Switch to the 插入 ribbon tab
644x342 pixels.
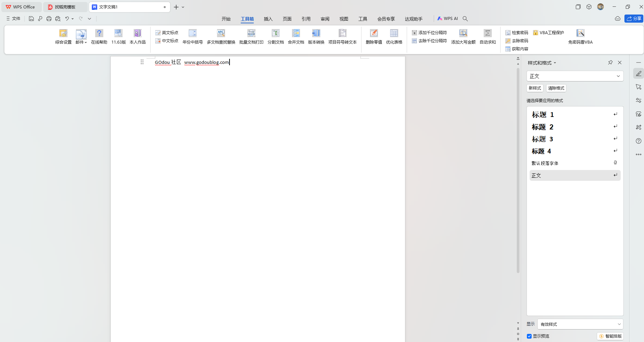click(268, 19)
